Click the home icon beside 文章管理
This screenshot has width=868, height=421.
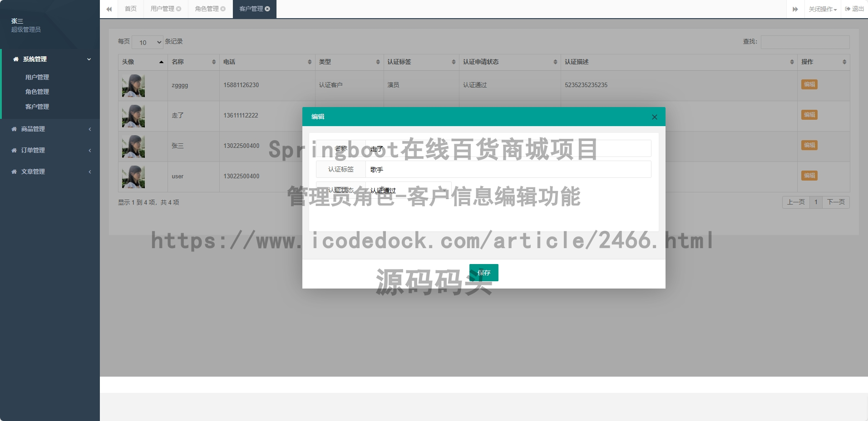[14, 171]
